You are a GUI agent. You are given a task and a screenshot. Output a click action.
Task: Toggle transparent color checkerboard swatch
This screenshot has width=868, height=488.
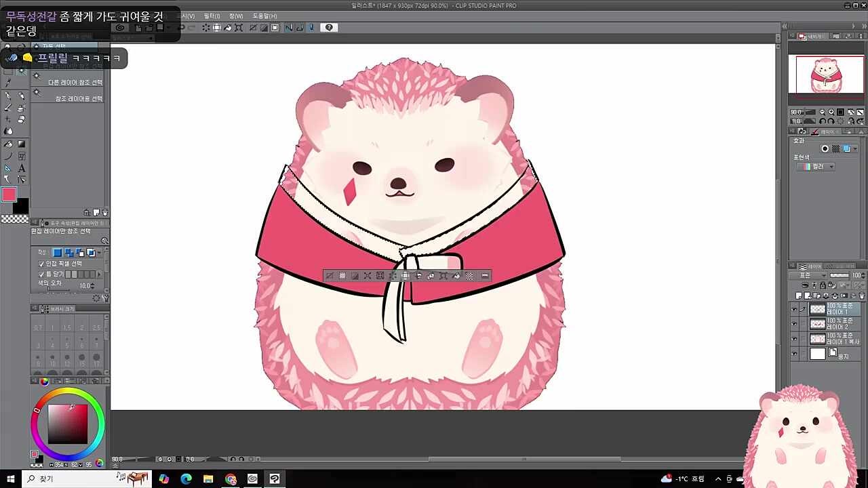(x=14, y=219)
